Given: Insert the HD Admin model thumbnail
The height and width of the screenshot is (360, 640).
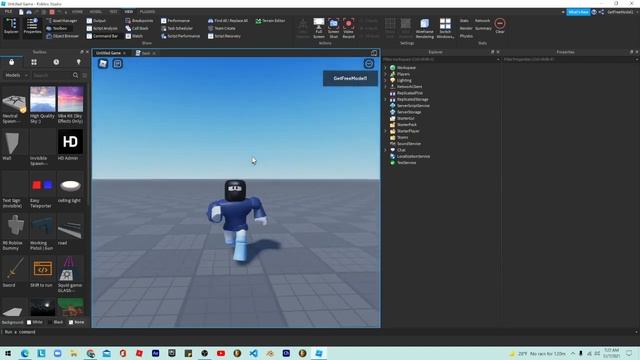Looking at the screenshot, I should [x=70, y=142].
